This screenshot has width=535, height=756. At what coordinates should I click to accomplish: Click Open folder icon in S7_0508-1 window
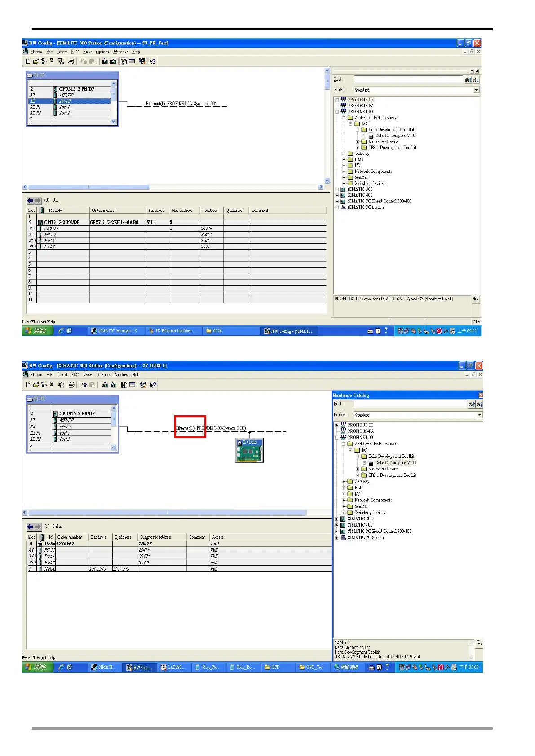tap(35, 385)
